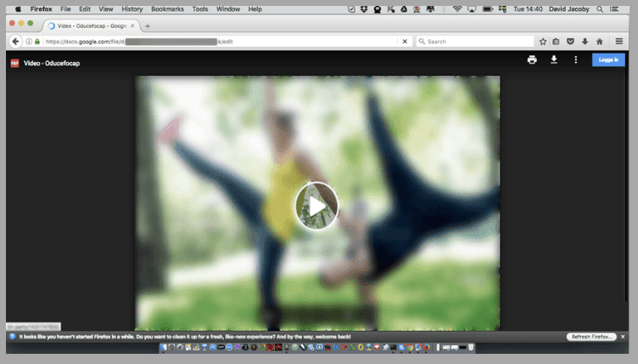Click the Refresh Firefox button

[x=591, y=337]
